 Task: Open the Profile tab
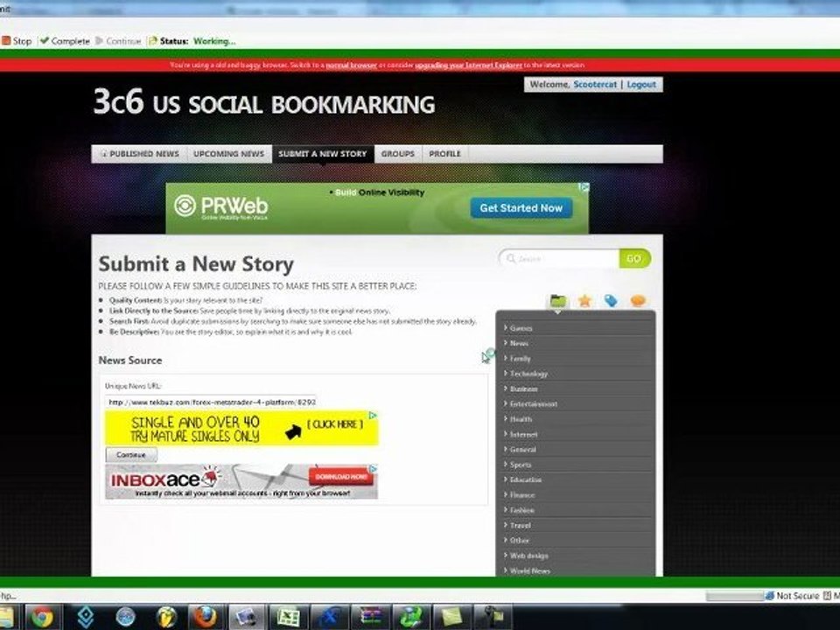[x=444, y=154]
